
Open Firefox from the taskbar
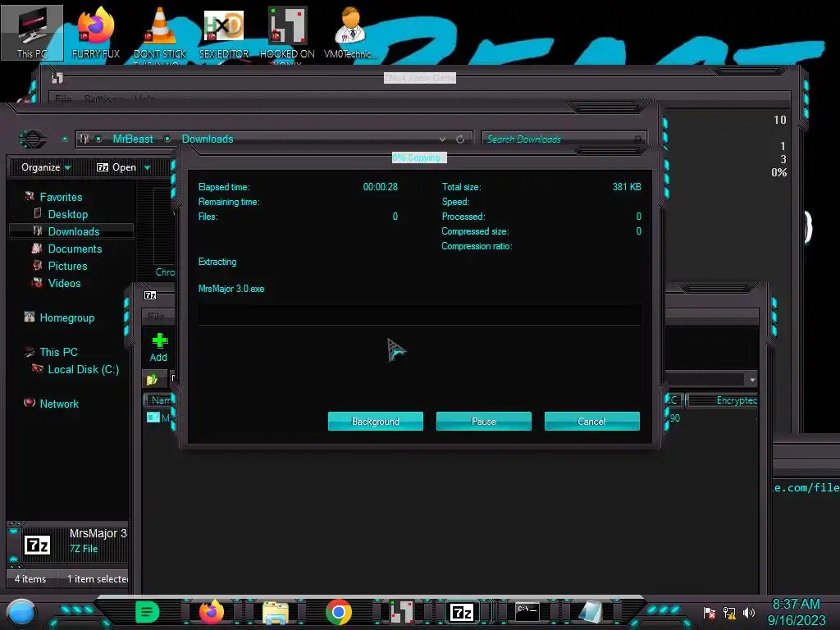[x=212, y=612]
